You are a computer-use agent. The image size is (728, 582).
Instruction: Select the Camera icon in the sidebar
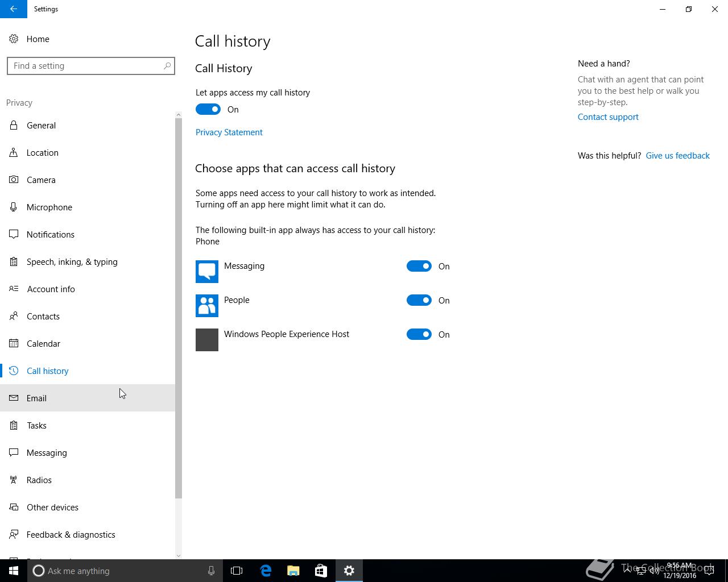(x=14, y=180)
